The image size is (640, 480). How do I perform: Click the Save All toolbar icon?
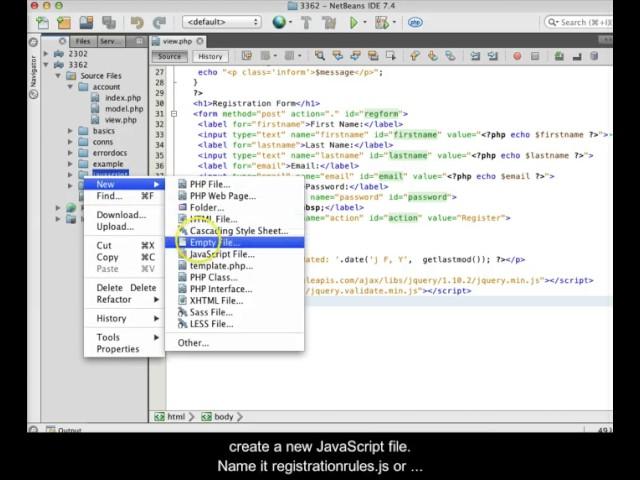[109, 22]
